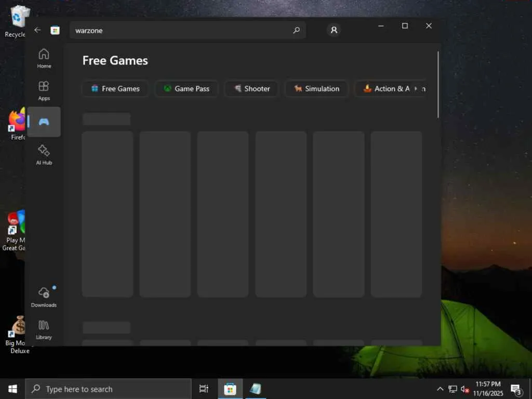Open the notepad-like app on taskbar
The width and height of the screenshot is (532, 399).
(x=256, y=389)
